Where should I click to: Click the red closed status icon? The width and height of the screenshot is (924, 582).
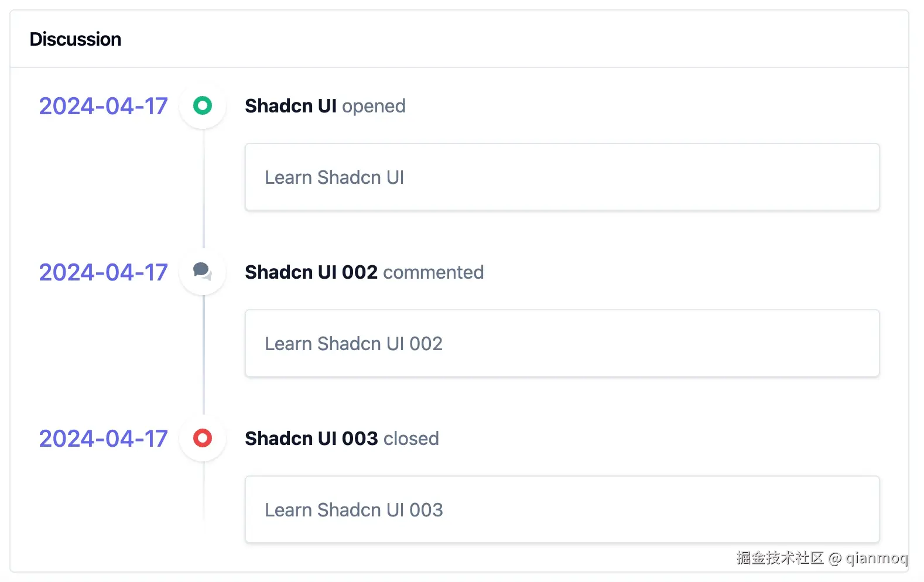pyautogui.click(x=203, y=438)
